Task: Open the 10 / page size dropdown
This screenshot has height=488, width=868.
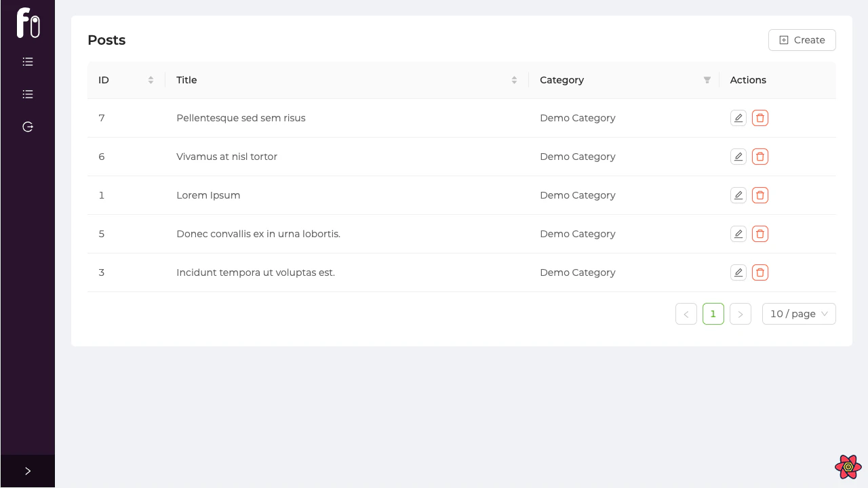Action: (799, 314)
